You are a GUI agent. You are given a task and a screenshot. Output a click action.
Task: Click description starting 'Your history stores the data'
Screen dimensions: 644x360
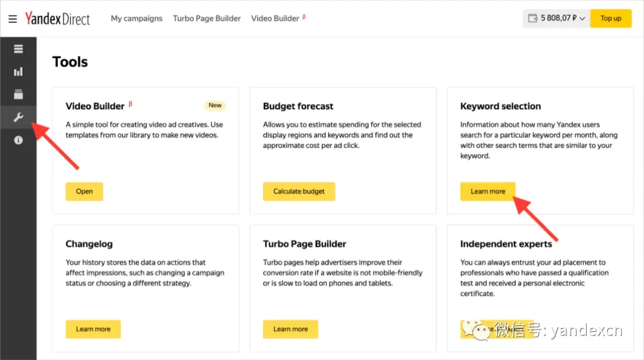(x=145, y=273)
